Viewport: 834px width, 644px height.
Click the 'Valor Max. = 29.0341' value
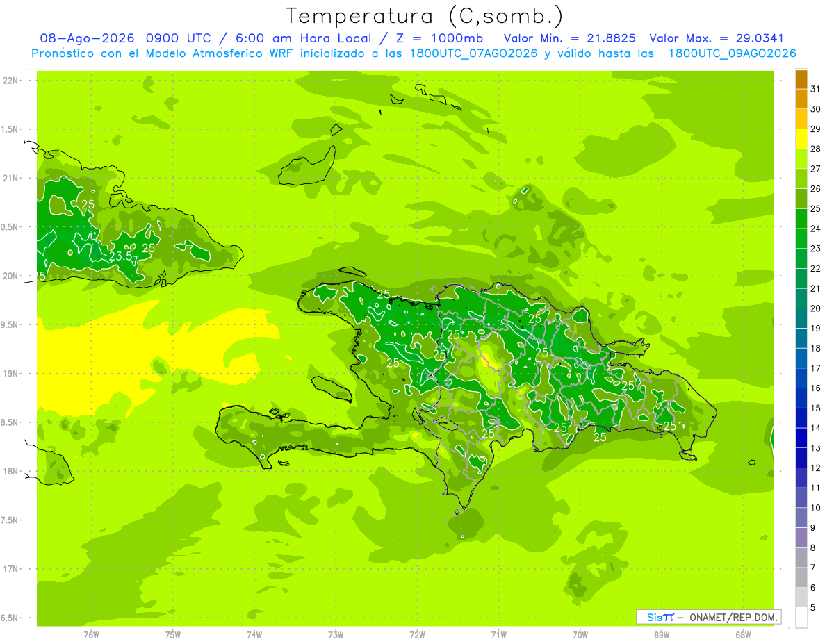click(x=717, y=38)
